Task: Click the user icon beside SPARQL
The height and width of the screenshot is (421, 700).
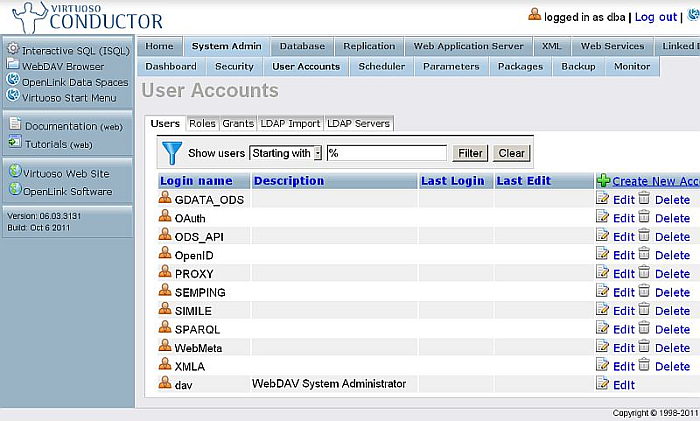Action: click(x=165, y=327)
